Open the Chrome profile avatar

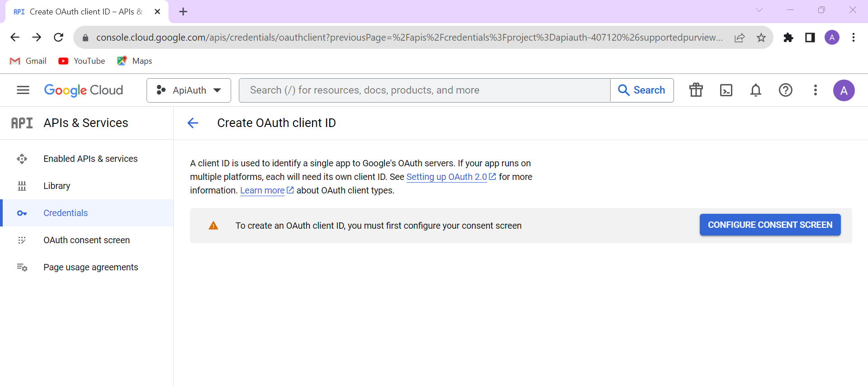point(832,38)
